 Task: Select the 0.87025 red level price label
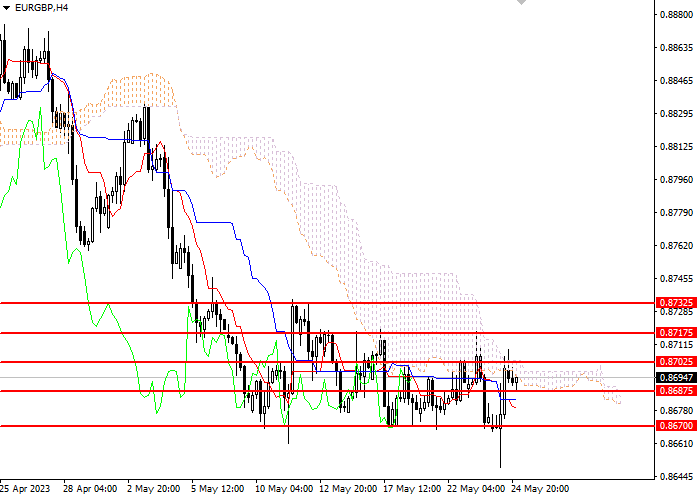676,362
